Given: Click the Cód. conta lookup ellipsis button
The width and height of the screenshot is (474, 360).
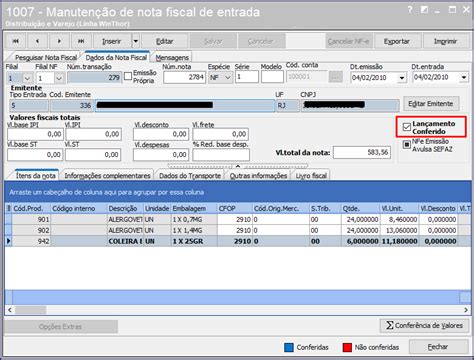Looking at the screenshot, I should click(336, 77).
